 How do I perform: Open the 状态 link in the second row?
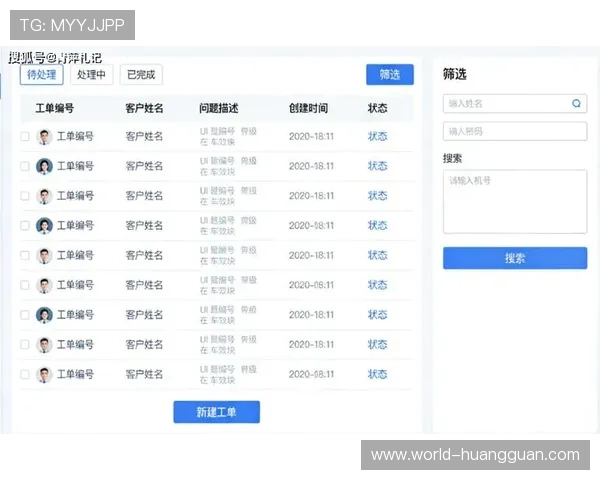click(377, 166)
